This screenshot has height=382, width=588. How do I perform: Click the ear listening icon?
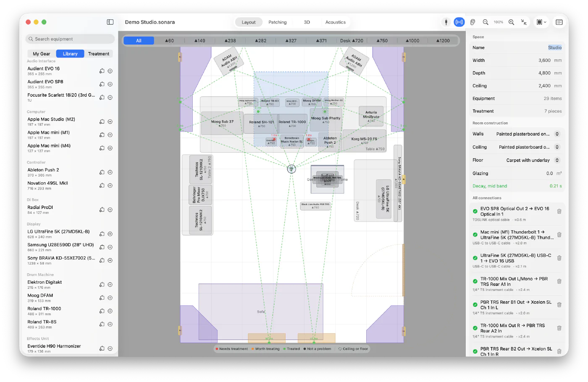pyautogui.click(x=472, y=22)
